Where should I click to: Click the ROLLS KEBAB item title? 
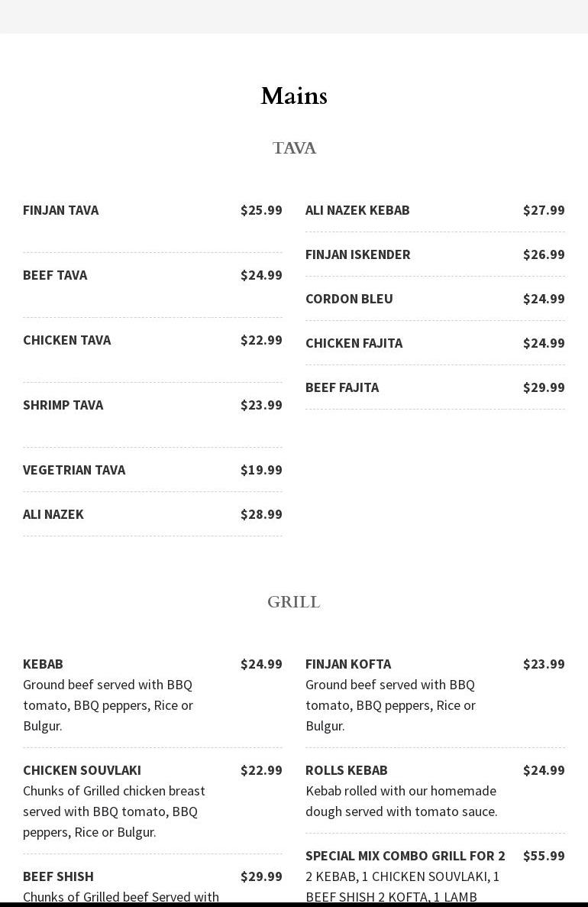[347, 770]
